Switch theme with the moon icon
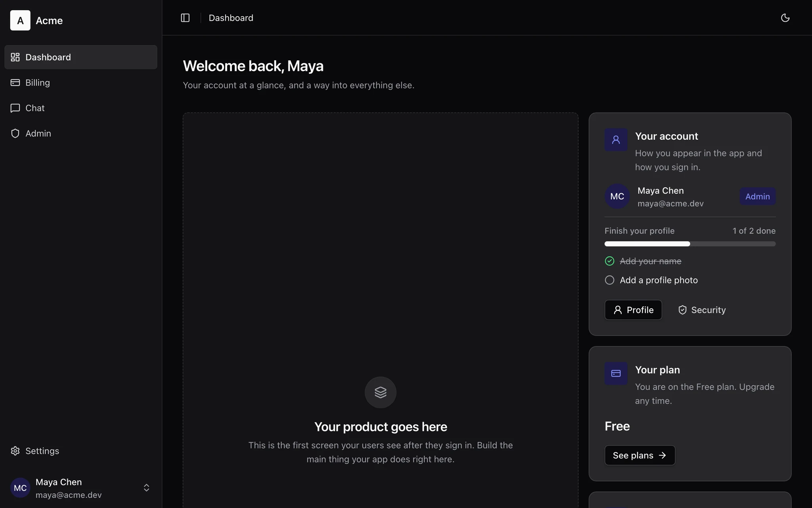 pos(785,18)
